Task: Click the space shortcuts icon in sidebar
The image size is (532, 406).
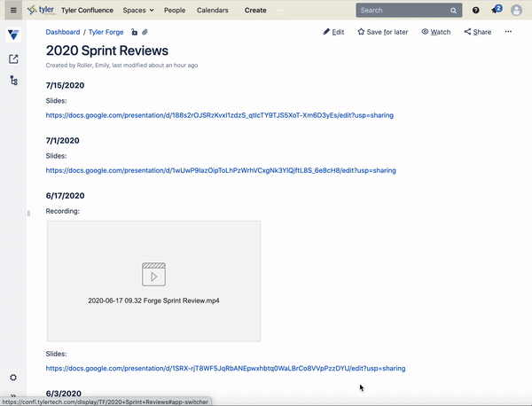Action: [13, 59]
